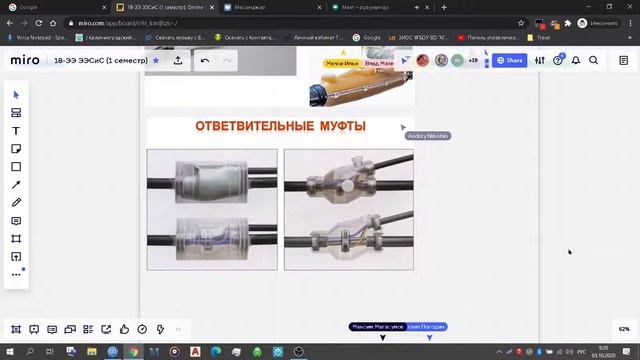Click the export board upload icon
Viewport: 640px width, 360px height.
pos(178,60)
